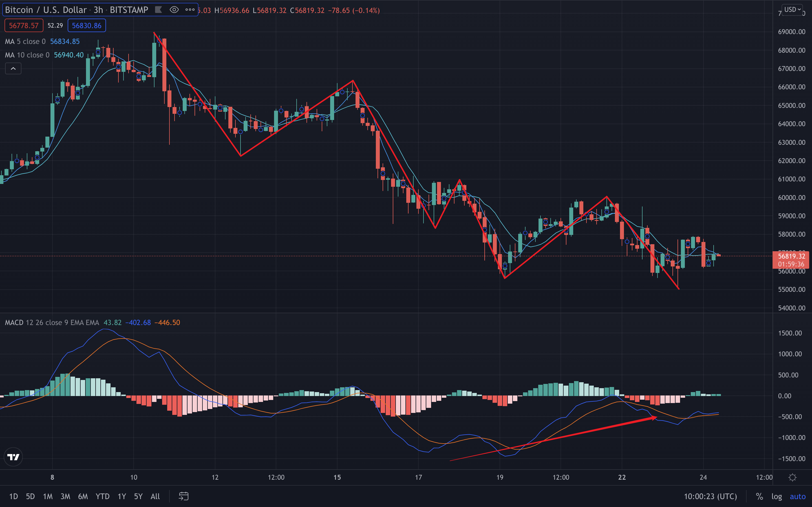812x507 pixels.
Task: Select the YTD time range
Action: tap(102, 496)
